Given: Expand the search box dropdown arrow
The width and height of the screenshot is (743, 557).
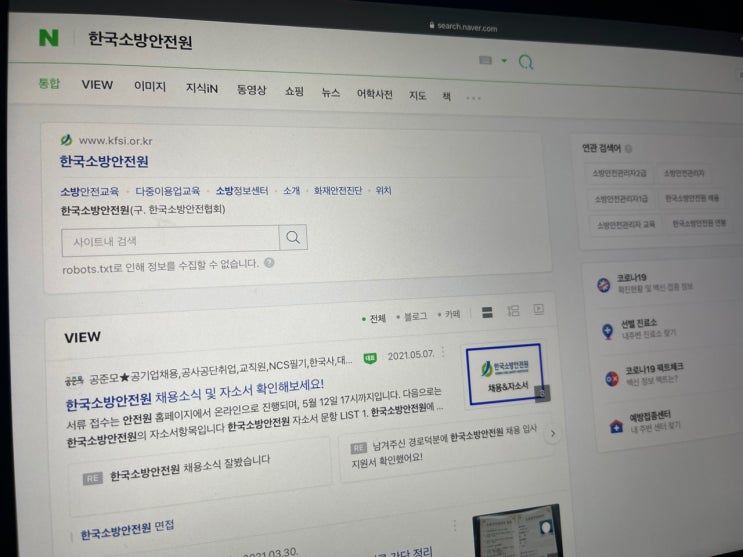Looking at the screenshot, I should 504,61.
